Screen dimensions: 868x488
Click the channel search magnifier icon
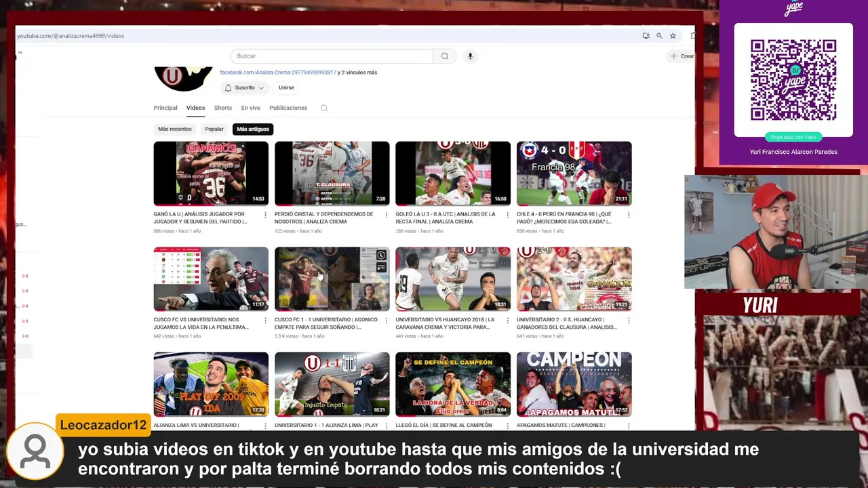click(x=324, y=108)
